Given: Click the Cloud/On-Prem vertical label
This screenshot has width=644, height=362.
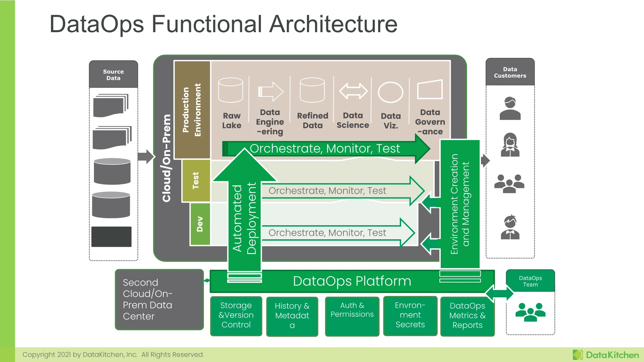Looking at the screenshot, I should tap(166, 158).
